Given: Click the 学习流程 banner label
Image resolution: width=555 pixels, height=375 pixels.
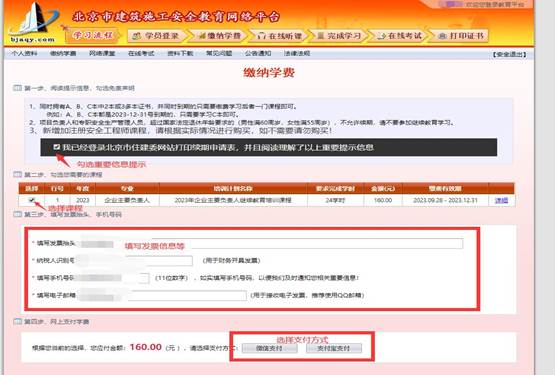Looking at the screenshot, I should point(93,35).
